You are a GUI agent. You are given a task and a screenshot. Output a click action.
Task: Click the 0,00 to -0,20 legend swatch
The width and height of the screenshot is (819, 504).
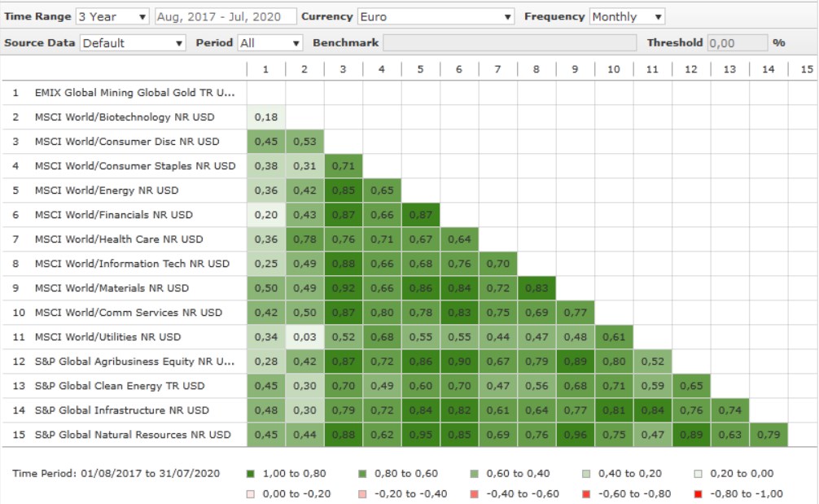(x=250, y=493)
